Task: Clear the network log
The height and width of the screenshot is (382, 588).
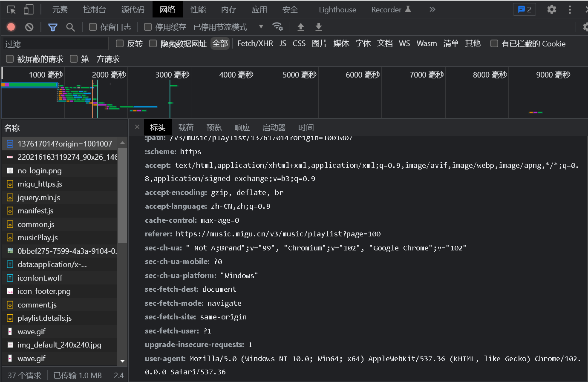Action: (x=29, y=27)
